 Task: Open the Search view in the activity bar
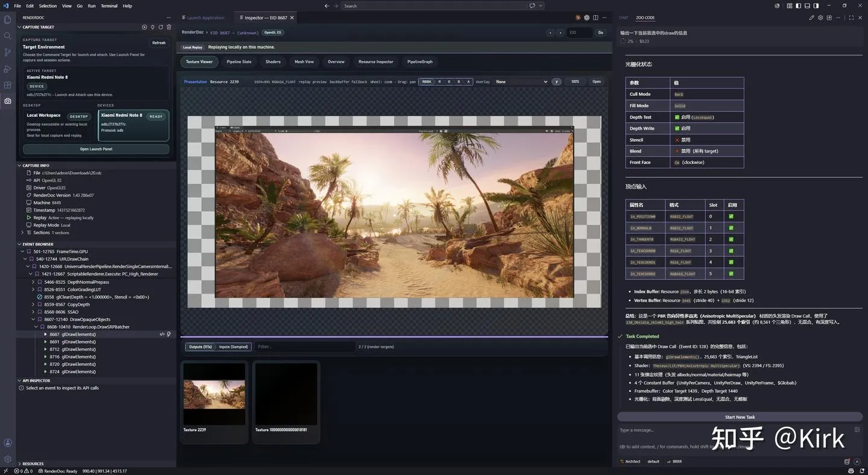(8, 36)
